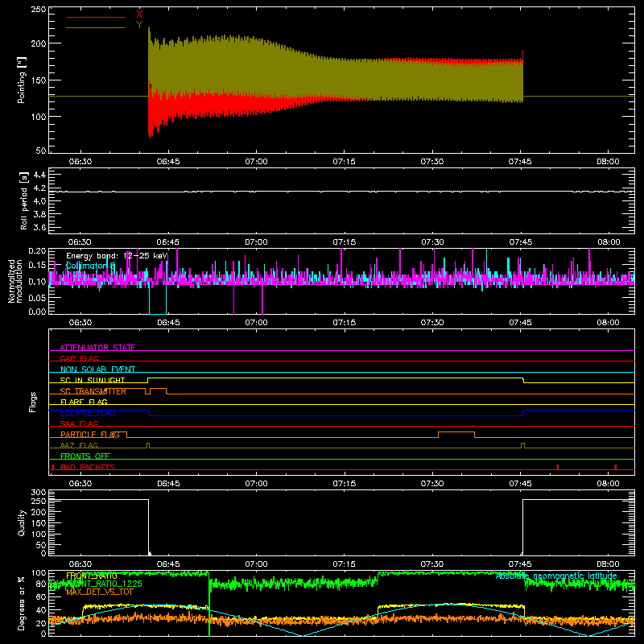
Task: Click the 3.6 tick on Roll period axis
Action: 39,227
